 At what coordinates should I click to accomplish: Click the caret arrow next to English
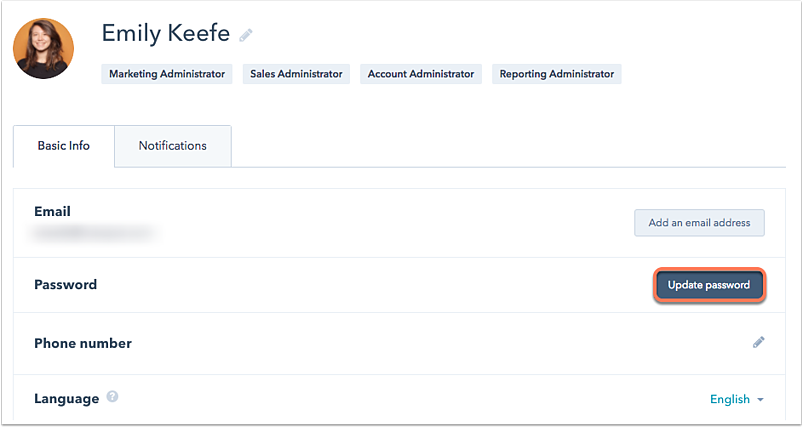click(x=760, y=400)
